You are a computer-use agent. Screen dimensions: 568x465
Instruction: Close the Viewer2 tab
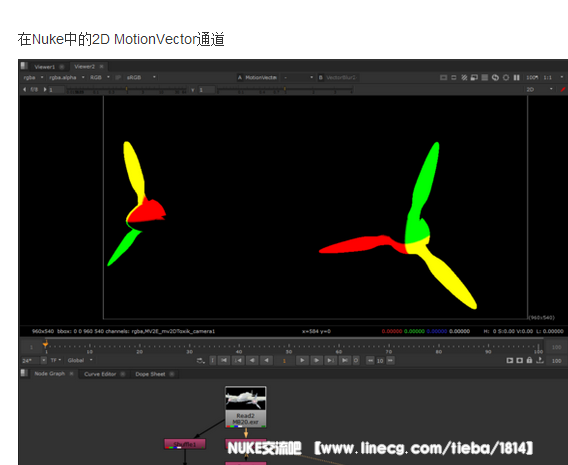click(101, 66)
